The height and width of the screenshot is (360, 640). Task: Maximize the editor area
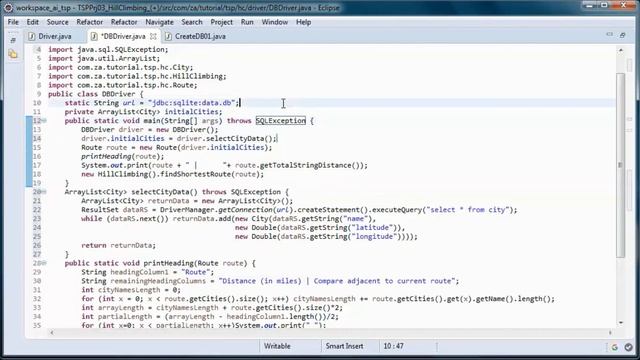622,36
